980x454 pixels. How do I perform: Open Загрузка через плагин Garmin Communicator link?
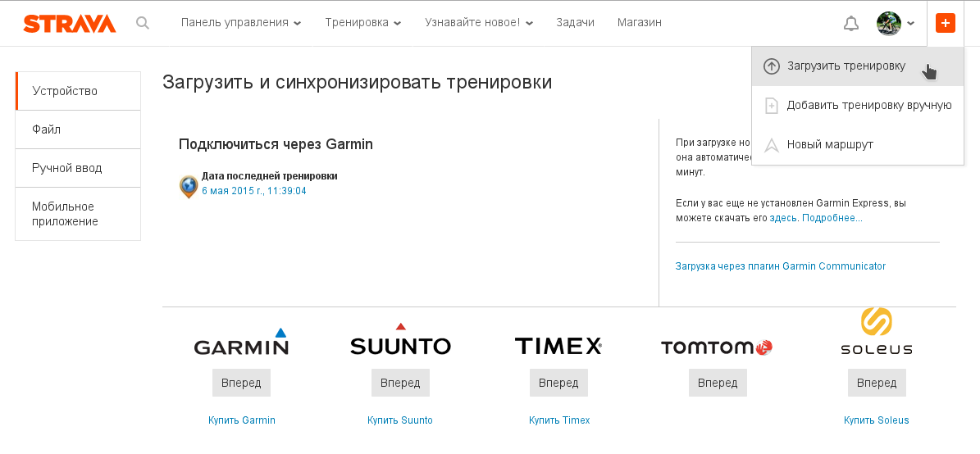click(781, 266)
